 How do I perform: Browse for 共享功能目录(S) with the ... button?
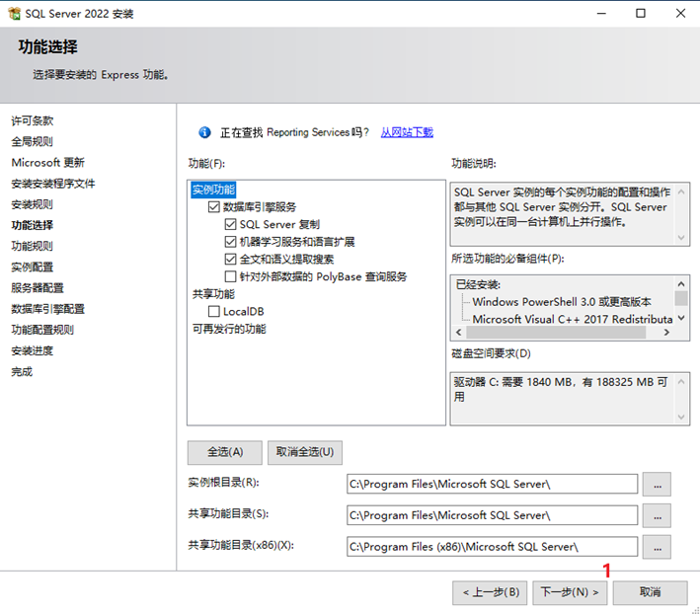[657, 516]
